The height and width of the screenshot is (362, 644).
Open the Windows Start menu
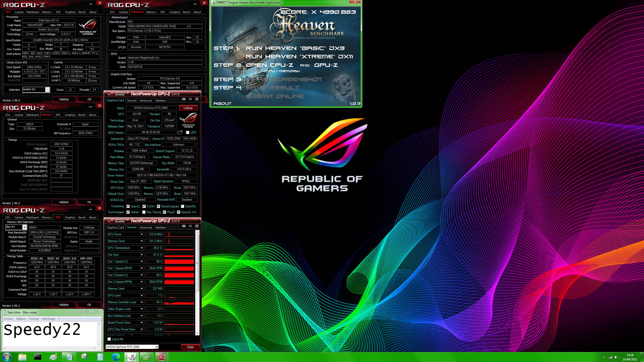tap(7, 357)
